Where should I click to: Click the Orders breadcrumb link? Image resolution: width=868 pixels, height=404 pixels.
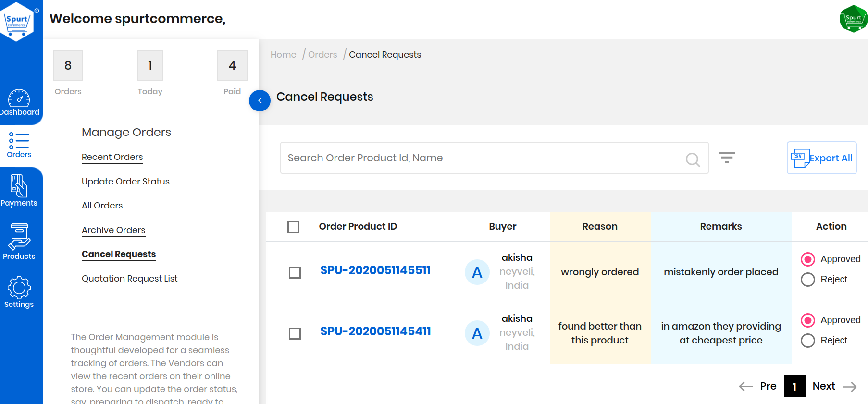point(322,55)
